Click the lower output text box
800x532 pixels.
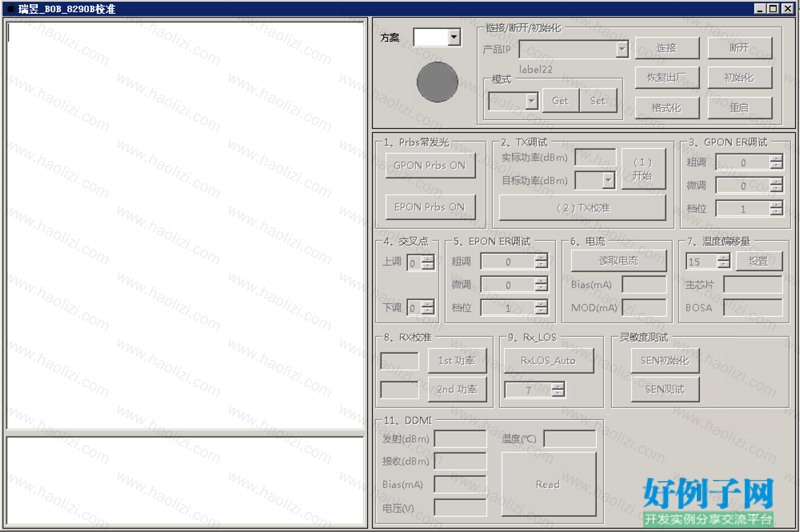186,481
